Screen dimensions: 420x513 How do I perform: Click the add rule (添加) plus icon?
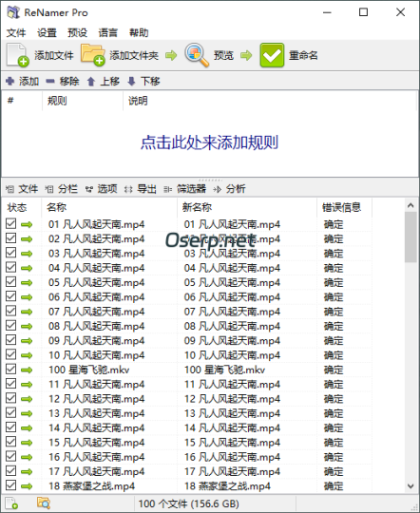pos(10,81)
